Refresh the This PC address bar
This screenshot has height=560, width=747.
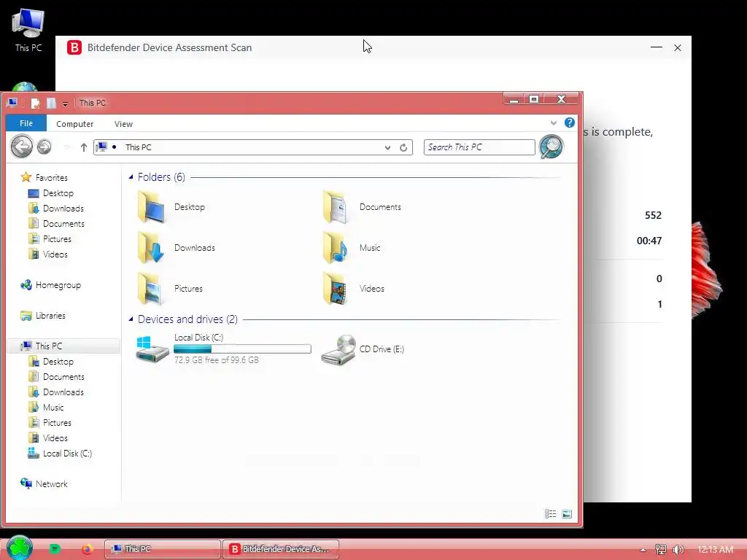point(403,147)
